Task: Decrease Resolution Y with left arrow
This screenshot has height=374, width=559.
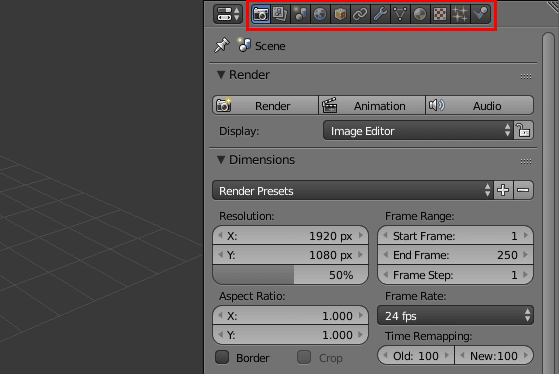Action: click(x=220, y=255)
